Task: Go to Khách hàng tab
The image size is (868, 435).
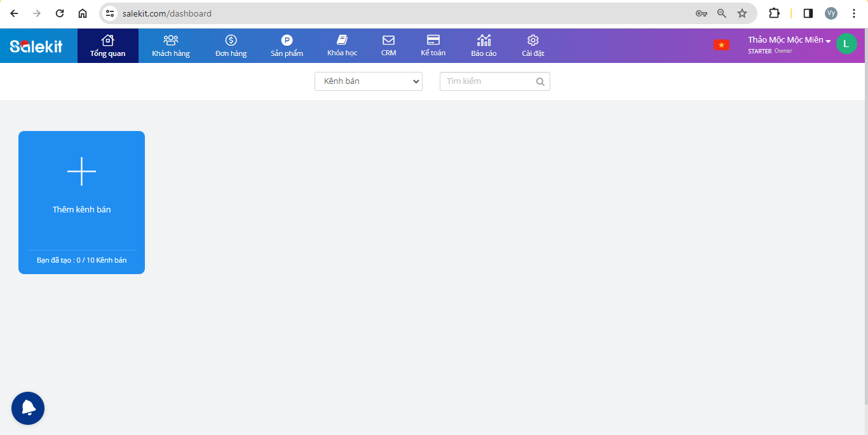Action: coord(171,46)
